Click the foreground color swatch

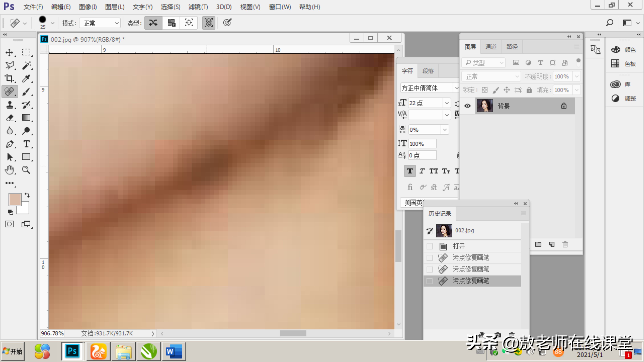coord(14,199)
